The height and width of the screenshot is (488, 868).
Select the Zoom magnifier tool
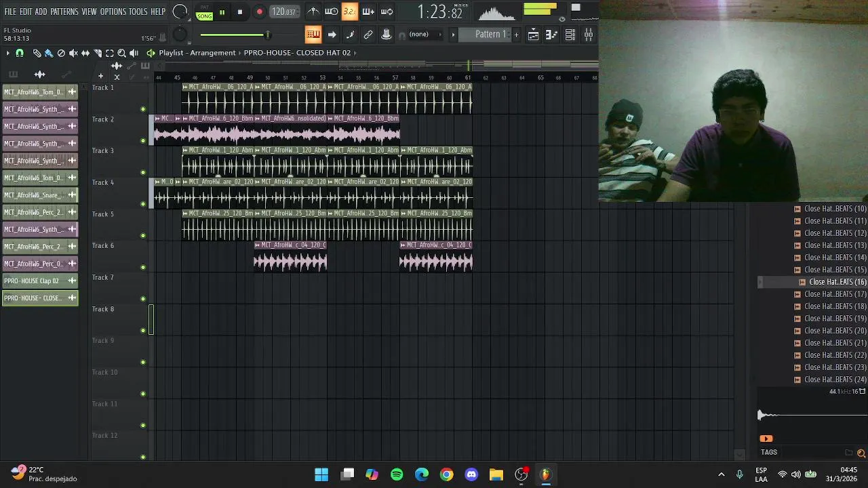click(x=122, y=53)
